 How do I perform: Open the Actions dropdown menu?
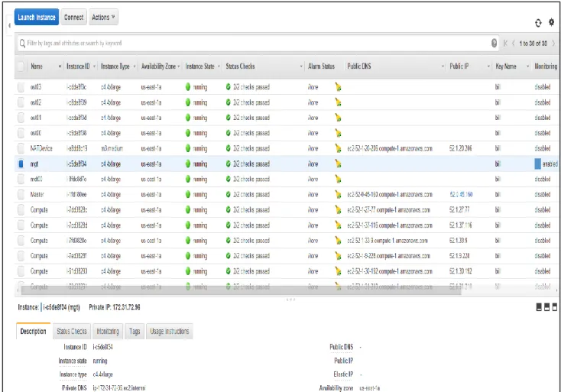pyautogui.click(x=103, y=17)
